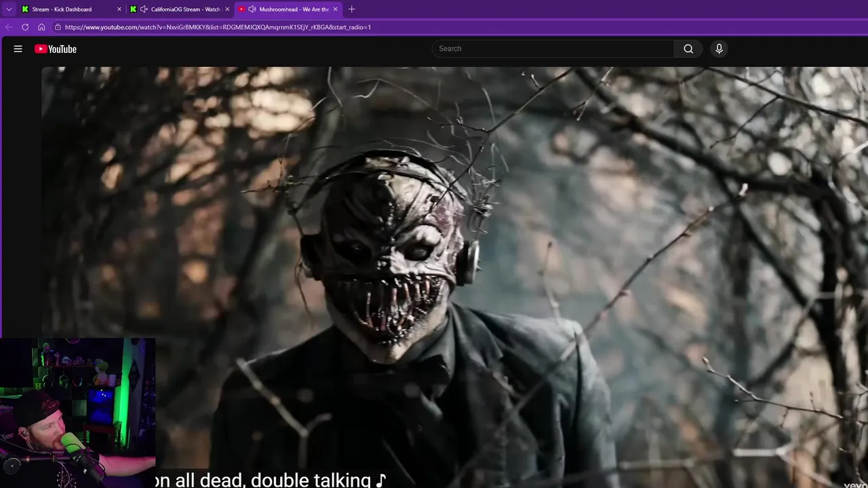The image size is (868, 488).
Task: Click the webcam overlay in the corner
Action: pyautogui.click(x=78, y=413)
